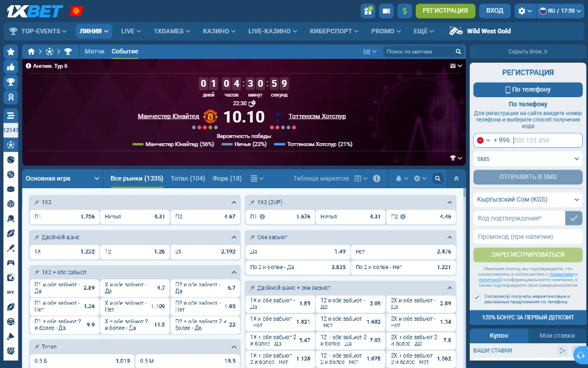
Task: Open the gift bonus icon in header
Action: 368,11
